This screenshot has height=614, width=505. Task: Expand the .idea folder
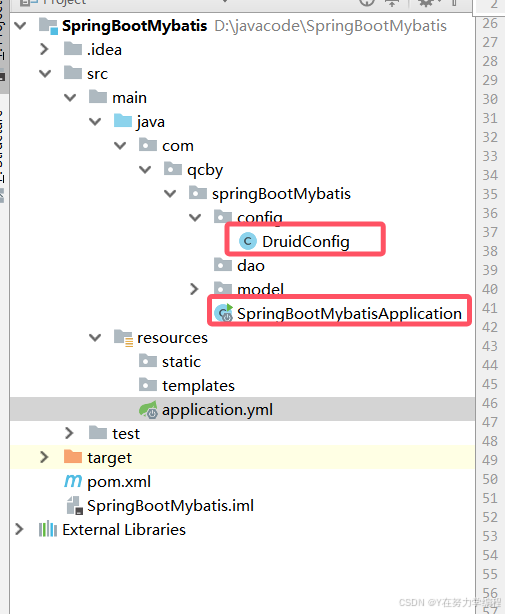(x=44, y=49)
